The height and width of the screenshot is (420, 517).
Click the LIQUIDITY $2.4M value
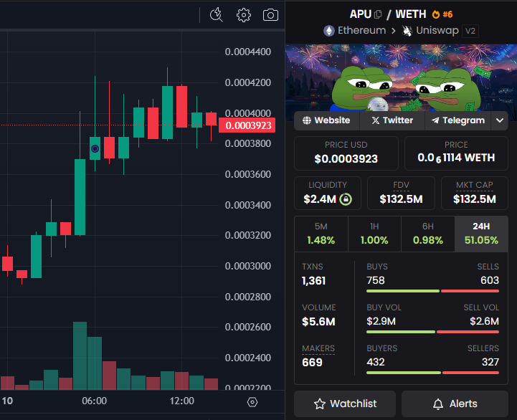320,199
